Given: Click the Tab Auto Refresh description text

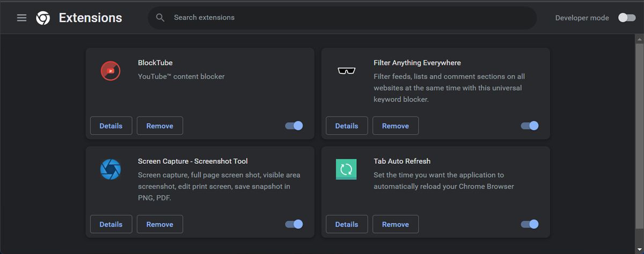Looking at the screenshot, I should click(444, 180).
